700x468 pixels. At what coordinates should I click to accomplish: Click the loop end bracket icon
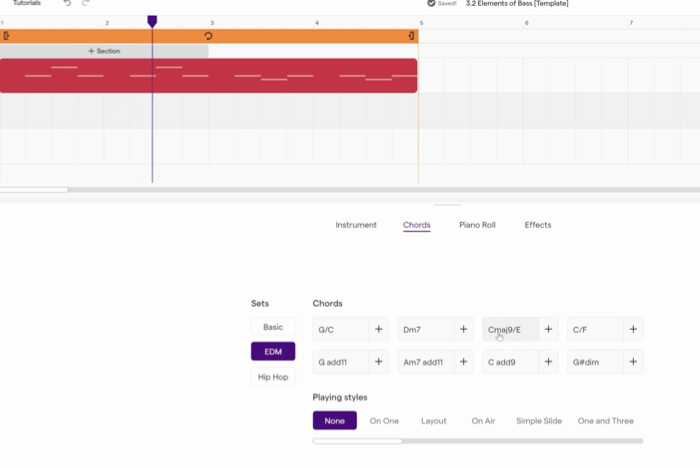411,36
